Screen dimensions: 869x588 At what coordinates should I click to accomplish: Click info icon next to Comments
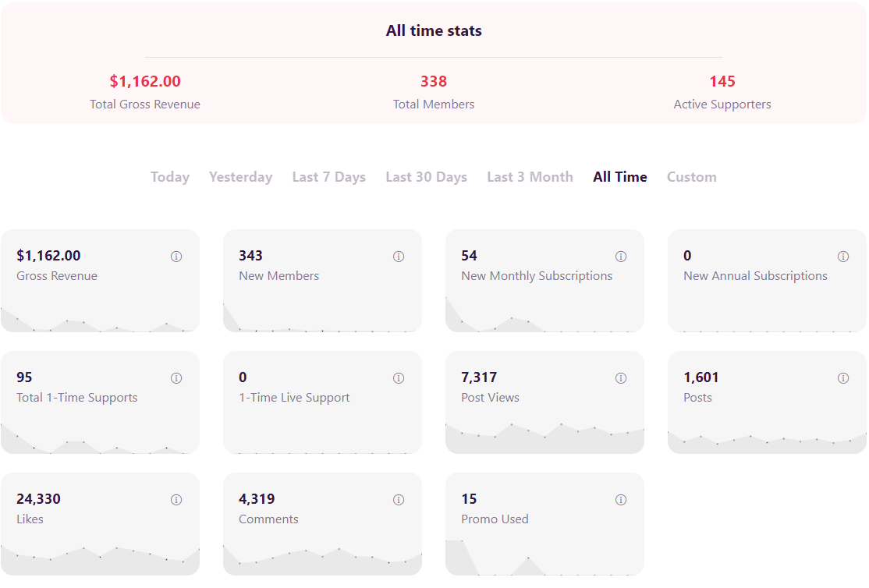399,500
